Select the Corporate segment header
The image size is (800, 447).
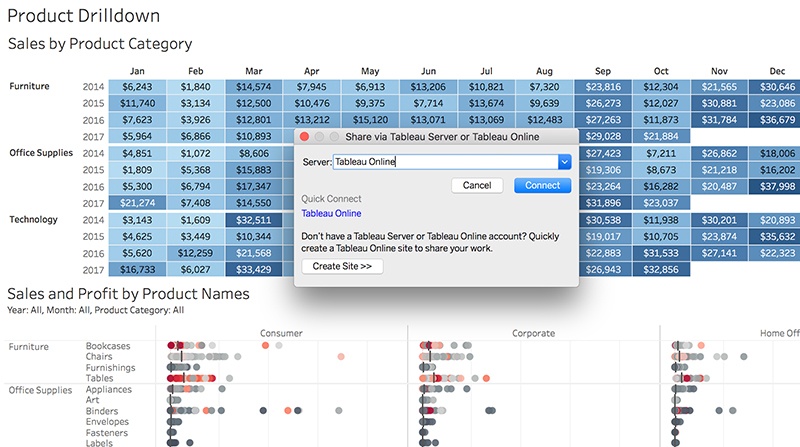point(534,333)
